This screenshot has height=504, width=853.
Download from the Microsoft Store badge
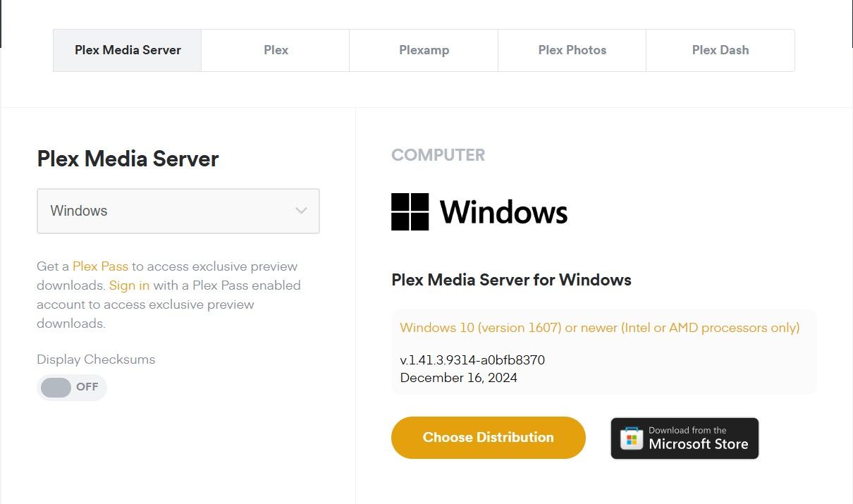pyautogui.click(x=685, y=438)
